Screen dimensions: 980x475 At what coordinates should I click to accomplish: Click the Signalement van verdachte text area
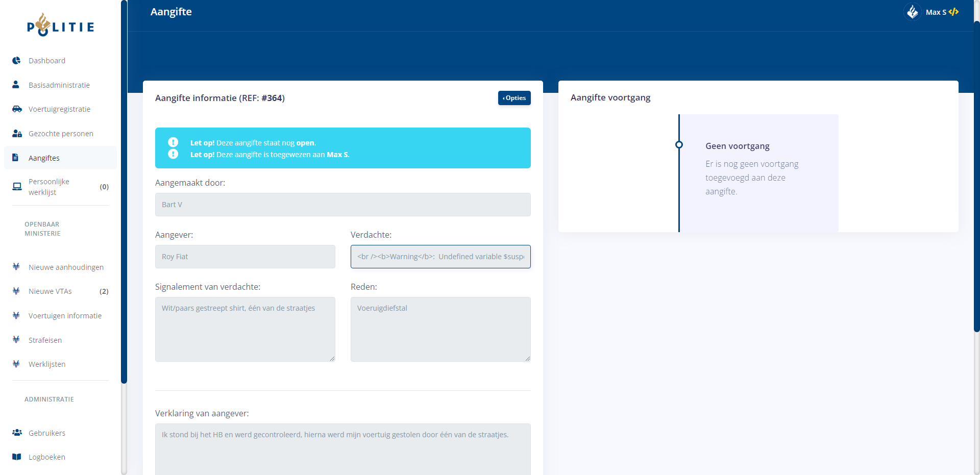click(x=245, y=329)
